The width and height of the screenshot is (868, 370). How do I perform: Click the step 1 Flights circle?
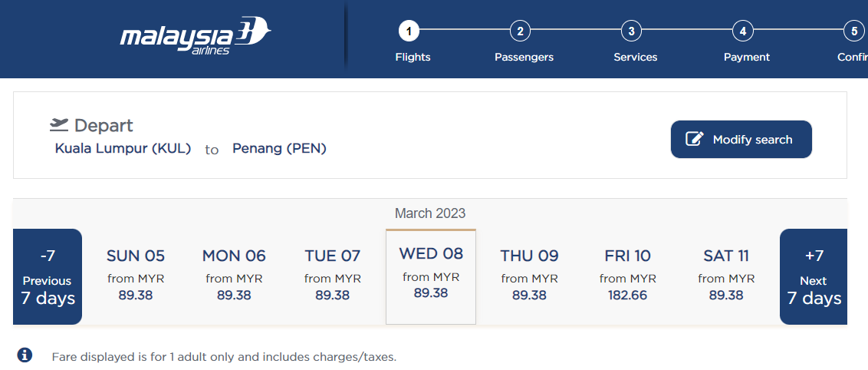pyautogui.click(x=409, y=31)
